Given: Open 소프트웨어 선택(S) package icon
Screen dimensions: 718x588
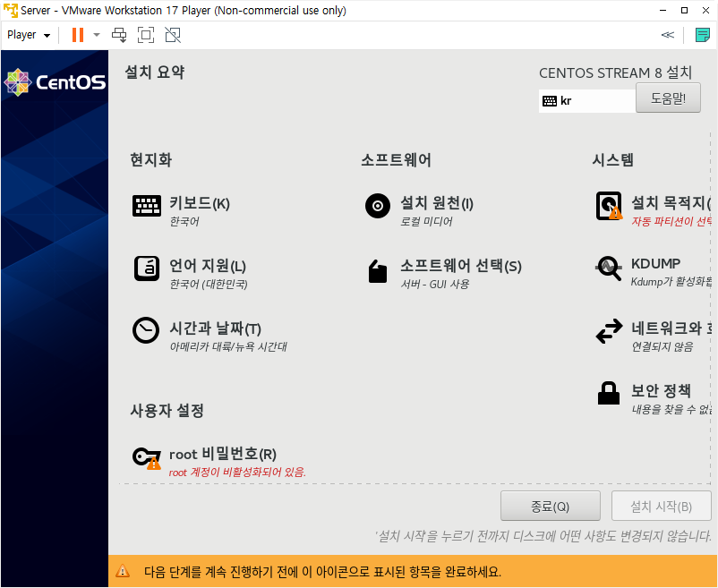Looking at the screenshot, I should coord(378,271).
